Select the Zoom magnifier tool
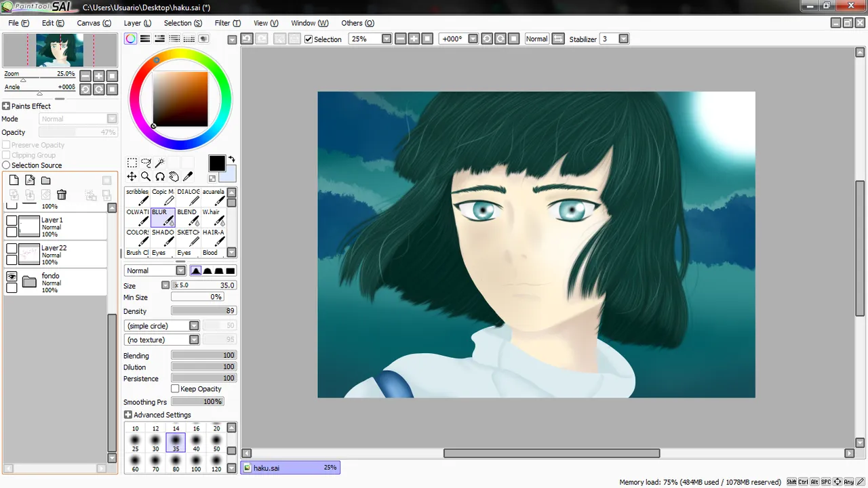 146,176
